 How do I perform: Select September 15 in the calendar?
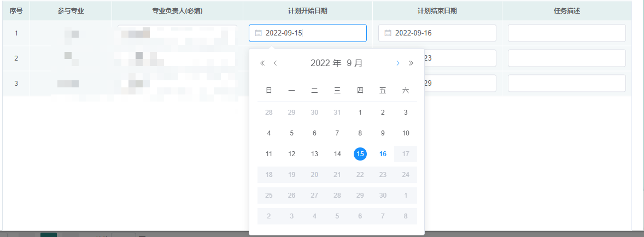point(360,154)
